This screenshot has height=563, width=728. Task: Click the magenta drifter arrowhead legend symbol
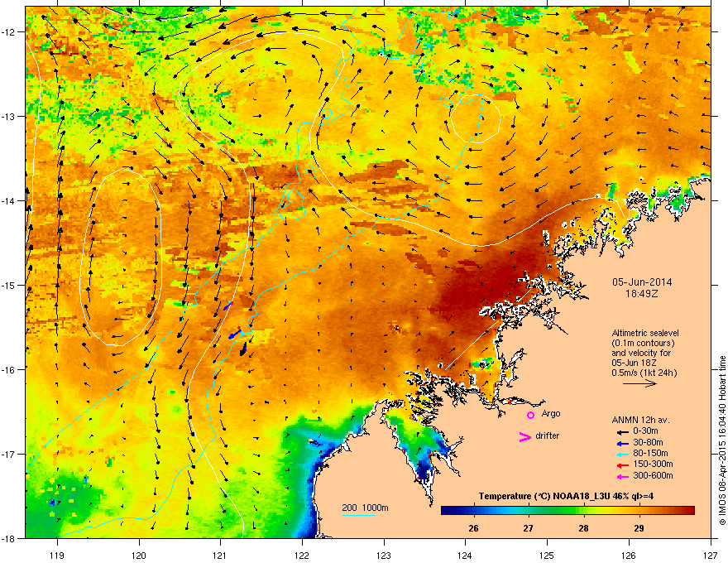coord(525,436)
